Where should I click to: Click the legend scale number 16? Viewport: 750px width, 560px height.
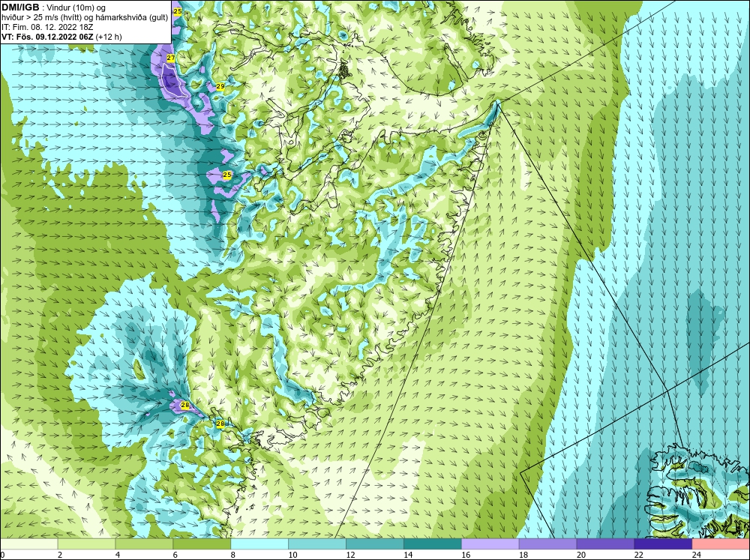coord(466,555)
